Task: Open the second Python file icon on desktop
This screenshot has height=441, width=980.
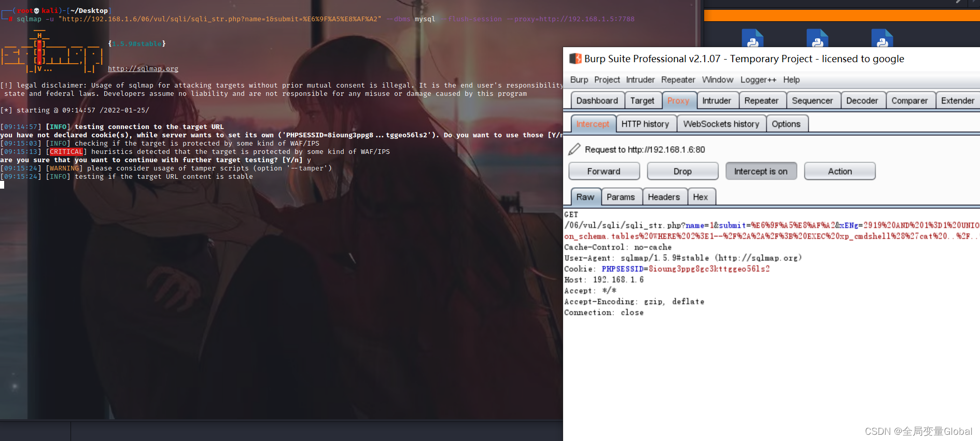Action: point(817,39)
